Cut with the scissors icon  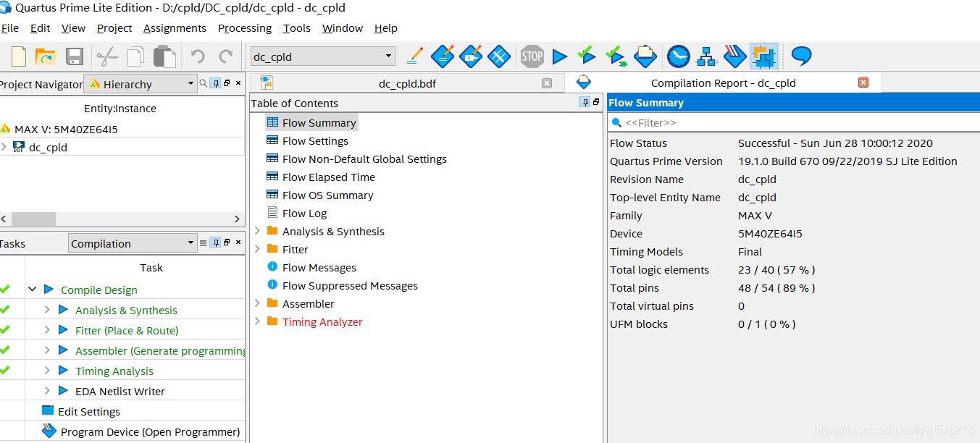[106, 56]
